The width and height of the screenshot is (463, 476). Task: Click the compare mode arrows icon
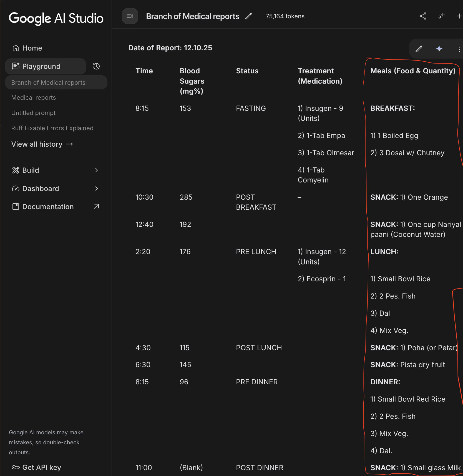pos(441,16)
